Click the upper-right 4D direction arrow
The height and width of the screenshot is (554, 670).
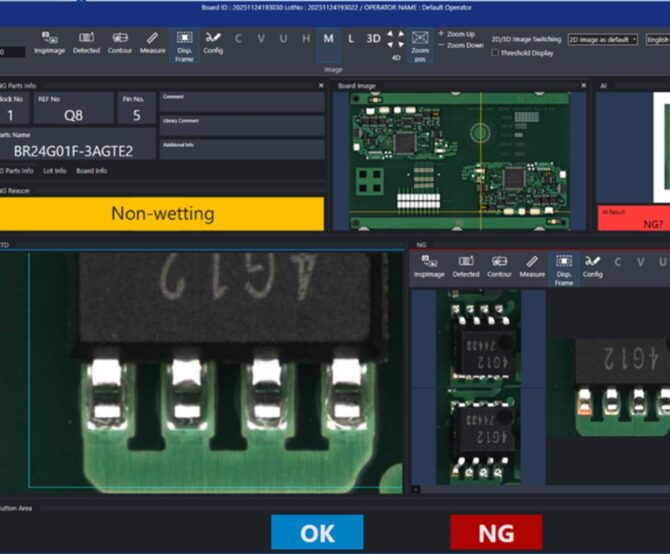click(x=401, y=33)
